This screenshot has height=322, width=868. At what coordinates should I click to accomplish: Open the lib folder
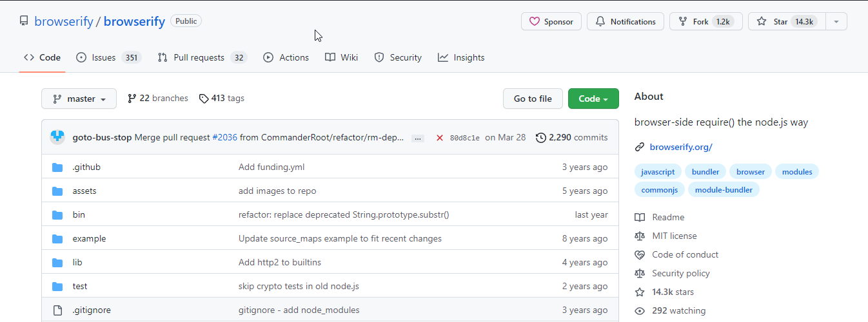77,262
